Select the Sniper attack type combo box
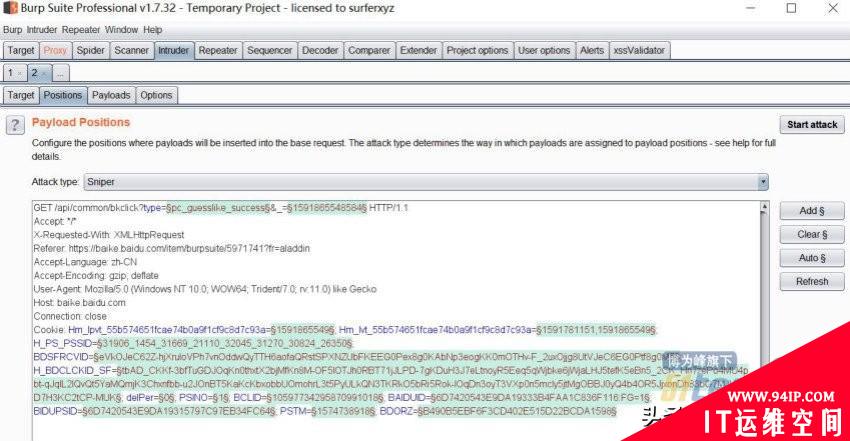 pyautogui.click(x=426, y=182)
